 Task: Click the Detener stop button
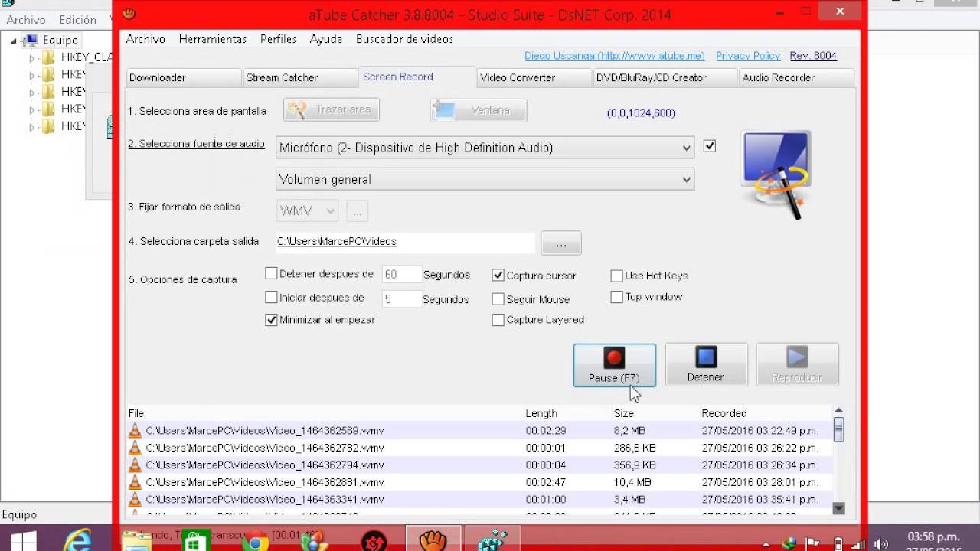pyautogui.click(x=706, y=364)
